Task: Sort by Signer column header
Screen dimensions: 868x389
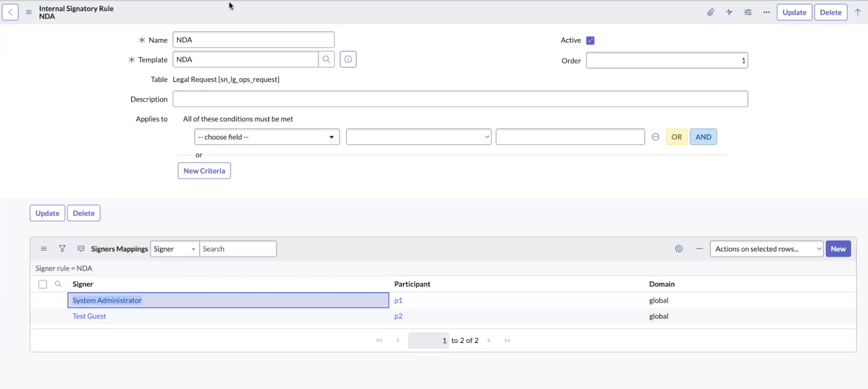Action: coord(83,284)
